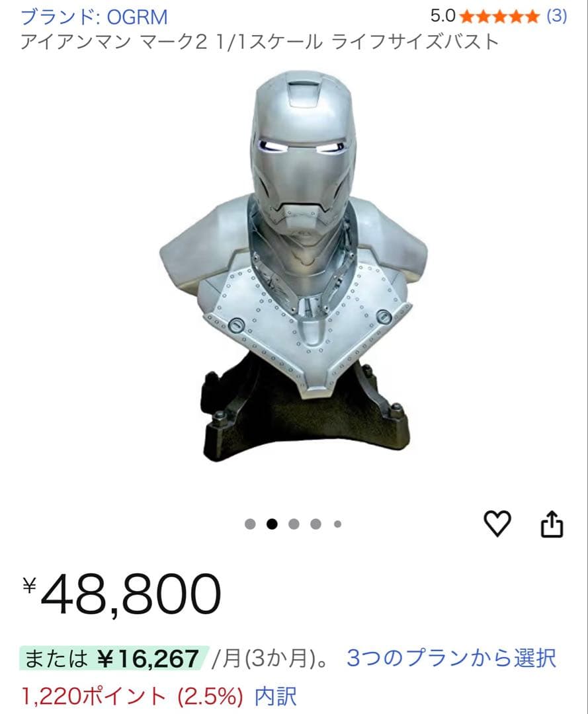Tap the share icon
Viewport: 588px width, 714px height.
[552, 524]
